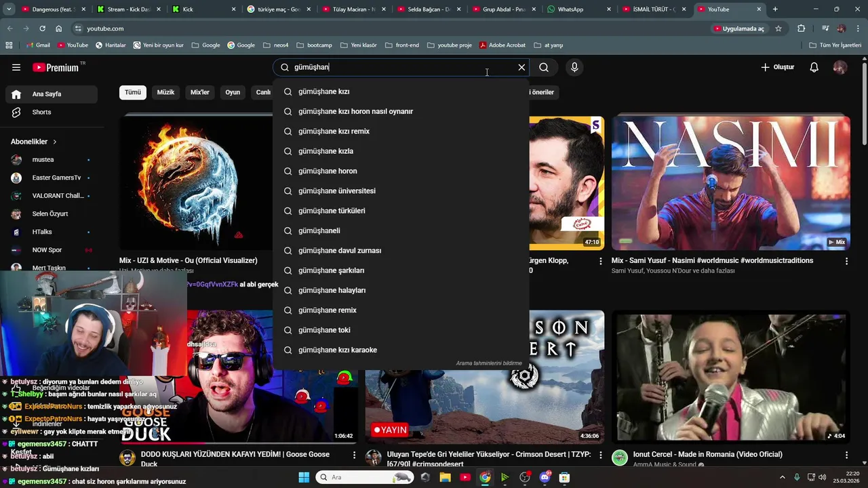Click the Chrome home button
868x488 pixels.
click(x=59, y=28)
